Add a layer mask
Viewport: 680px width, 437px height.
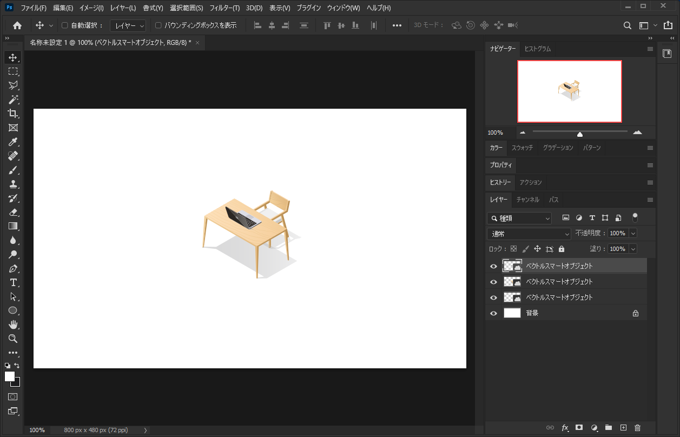tap(579, 427)
